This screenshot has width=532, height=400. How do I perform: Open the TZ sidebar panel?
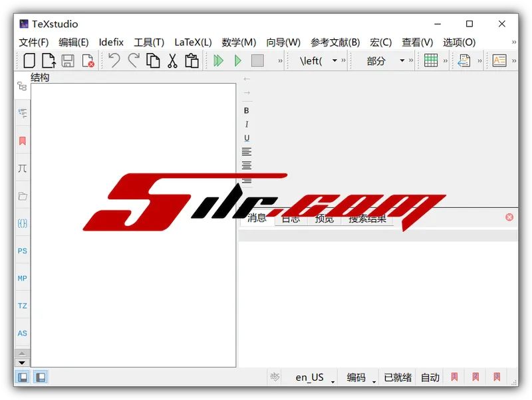tap(23, 306)
